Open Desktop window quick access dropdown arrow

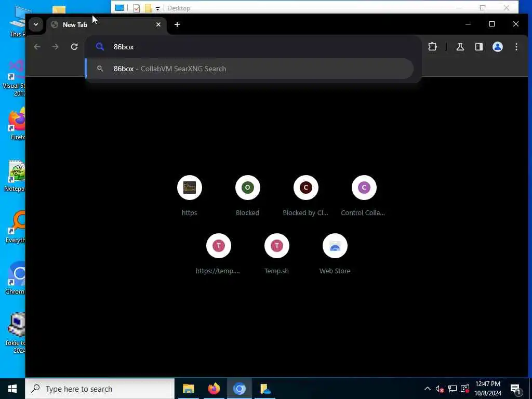tap(157, 8)
